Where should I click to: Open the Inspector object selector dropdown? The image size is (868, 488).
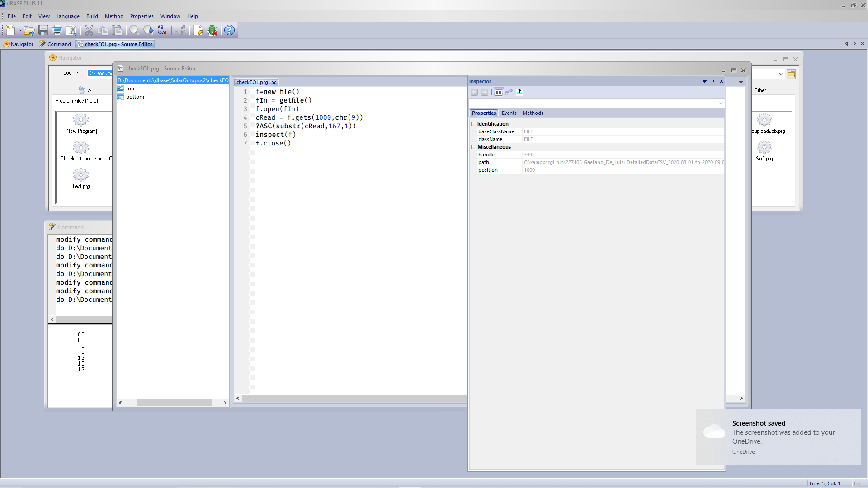pyautogui.click(x=721, y=103)
